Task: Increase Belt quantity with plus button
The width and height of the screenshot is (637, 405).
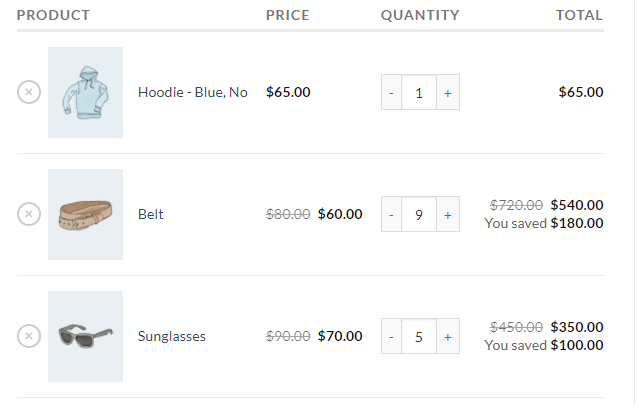Action: (x=448, y=214)
